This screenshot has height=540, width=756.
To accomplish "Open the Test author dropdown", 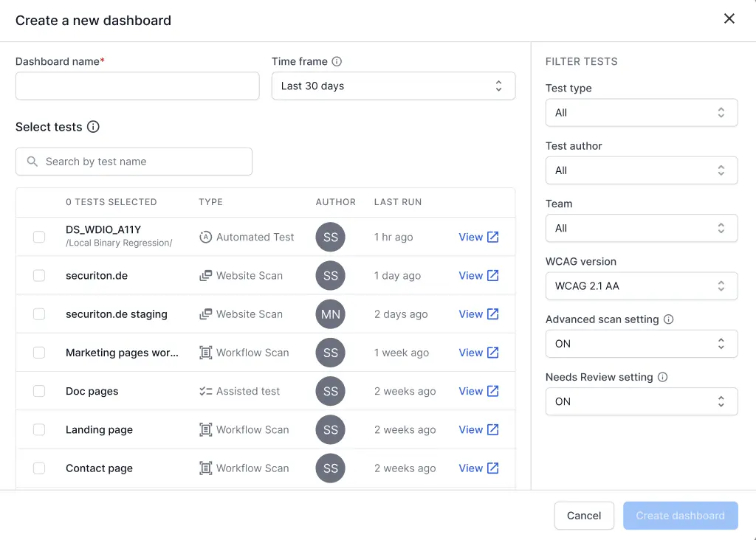I will (x=641, y=170).
